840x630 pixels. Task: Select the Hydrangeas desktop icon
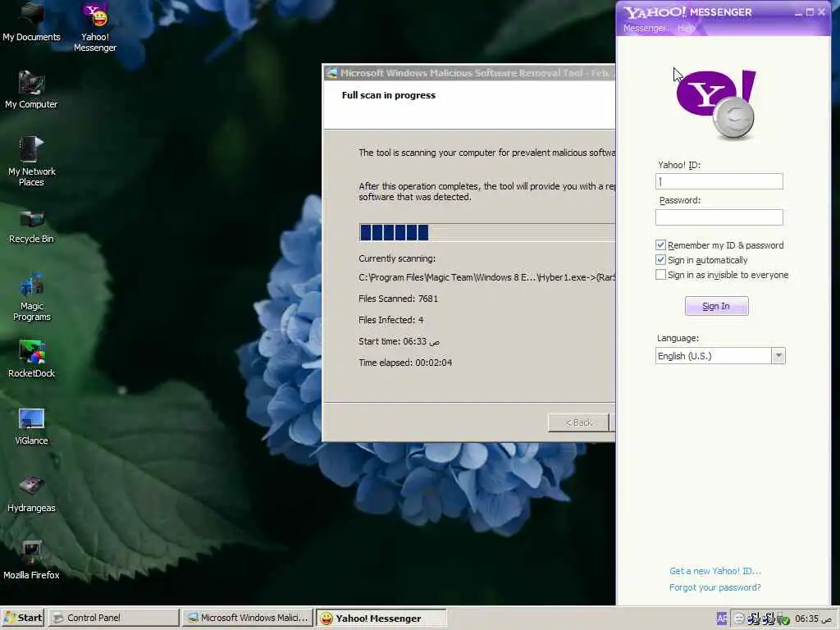click(31, 493)
